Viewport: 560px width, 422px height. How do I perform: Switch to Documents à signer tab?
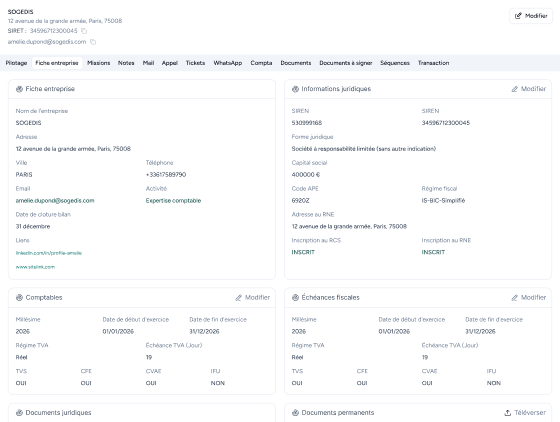coord(346,63)
